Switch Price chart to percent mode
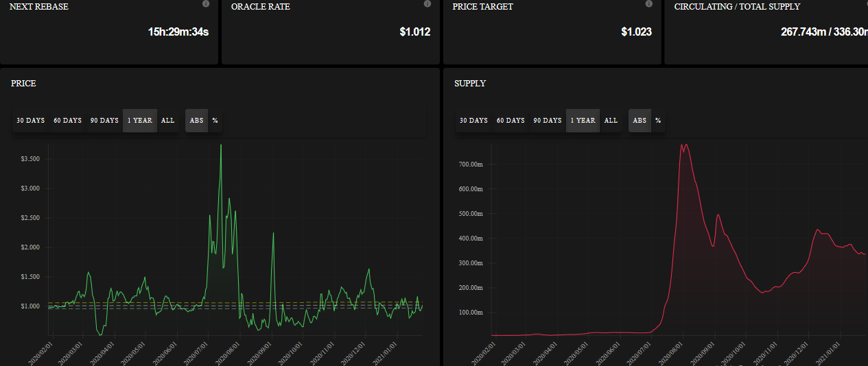This screenshot has width=868, height=366. pos(215,121)
